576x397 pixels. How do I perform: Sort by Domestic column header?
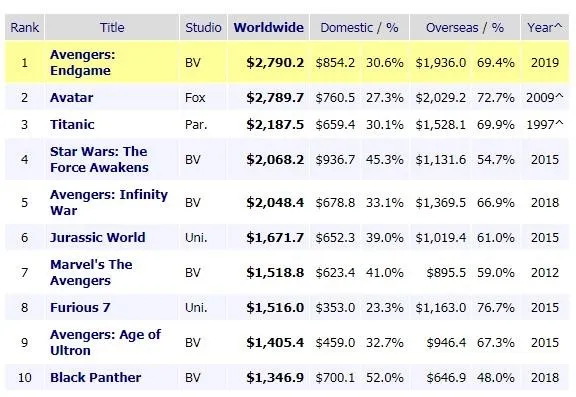click(346, 28)
